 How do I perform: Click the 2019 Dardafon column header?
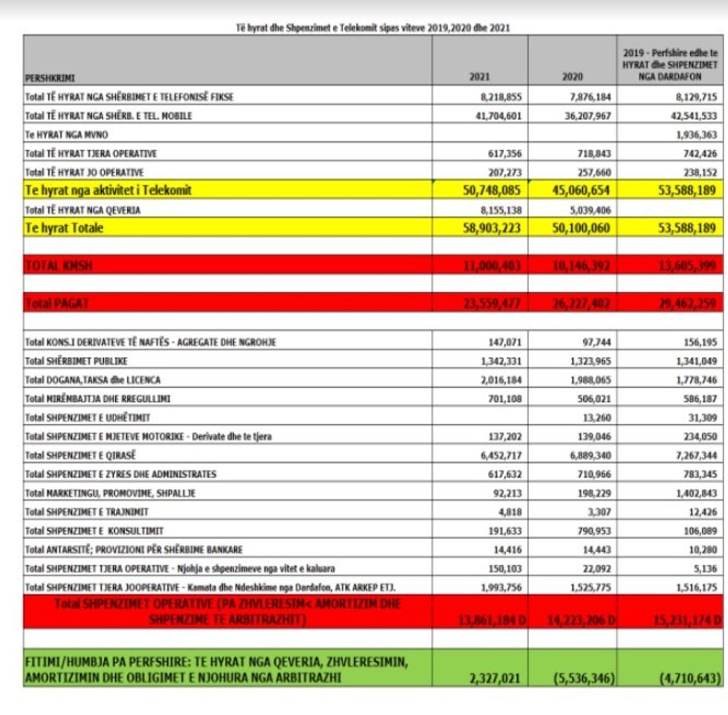(x=670, y=62)
